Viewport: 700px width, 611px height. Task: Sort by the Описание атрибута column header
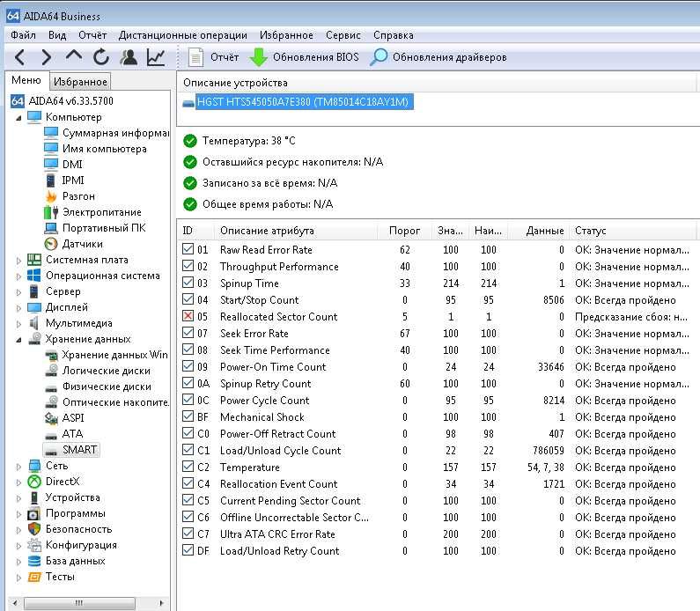click(296, 231)
